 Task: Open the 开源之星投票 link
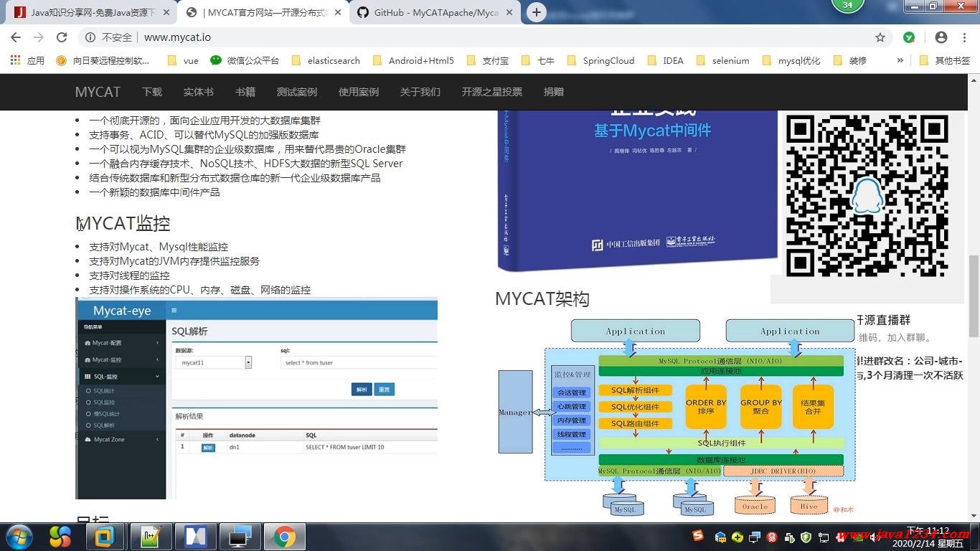point(492,92)
